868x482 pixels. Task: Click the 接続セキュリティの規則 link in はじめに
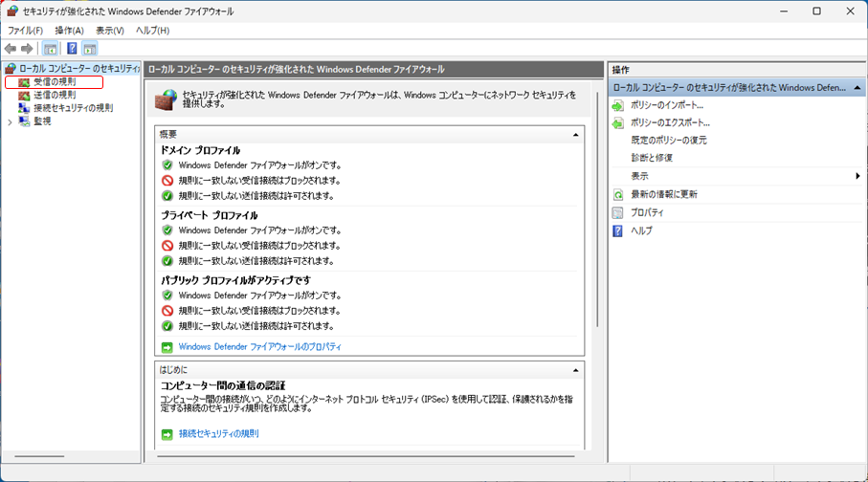218,434
